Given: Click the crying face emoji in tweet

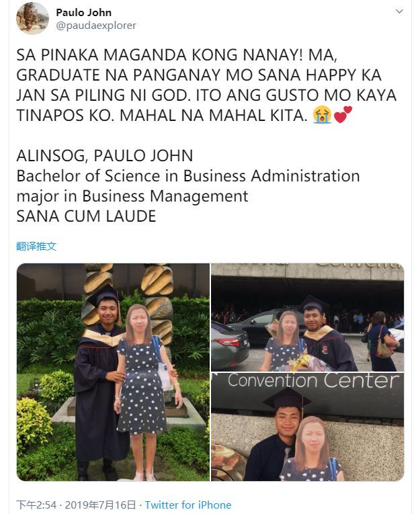Looking at the screenshot, I should coord(322,115).
